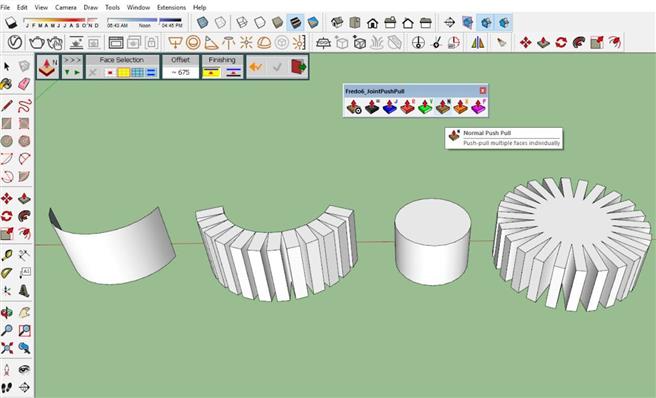The width and height of the screenshot is (656, 398).
Task: Open the Help menu
Action: (200, 7)
